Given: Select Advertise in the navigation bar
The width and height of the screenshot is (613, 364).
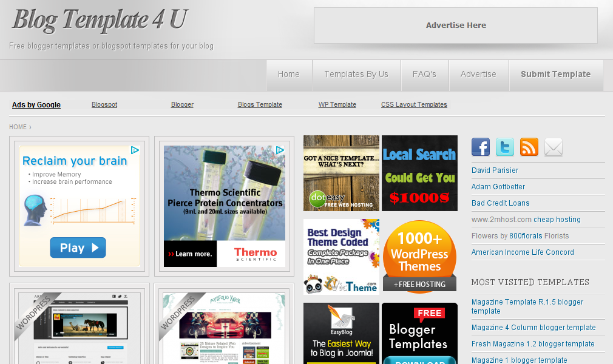Looking at the screenshot, I should click(x=478, y=74).
